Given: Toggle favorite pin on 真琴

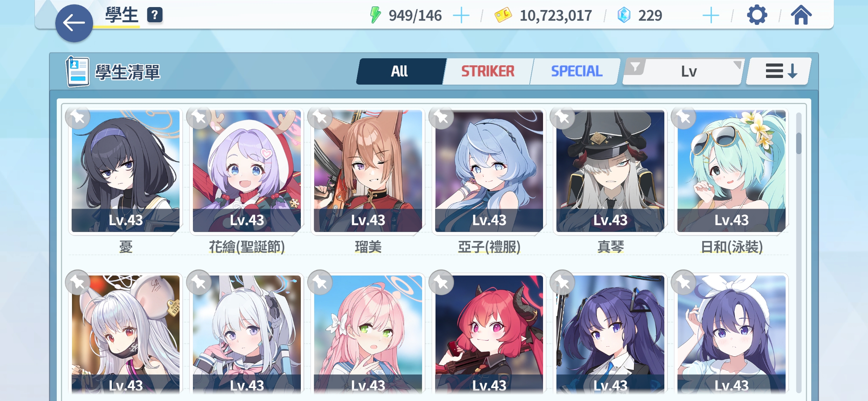Looking at the screenshot, I should click(x=562, y=117).
